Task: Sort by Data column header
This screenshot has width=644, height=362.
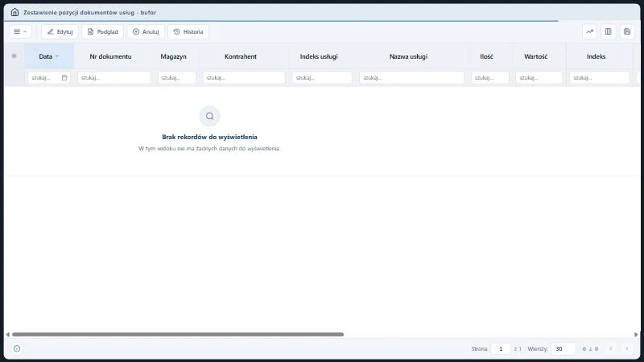Action: (x=46, y=56)
